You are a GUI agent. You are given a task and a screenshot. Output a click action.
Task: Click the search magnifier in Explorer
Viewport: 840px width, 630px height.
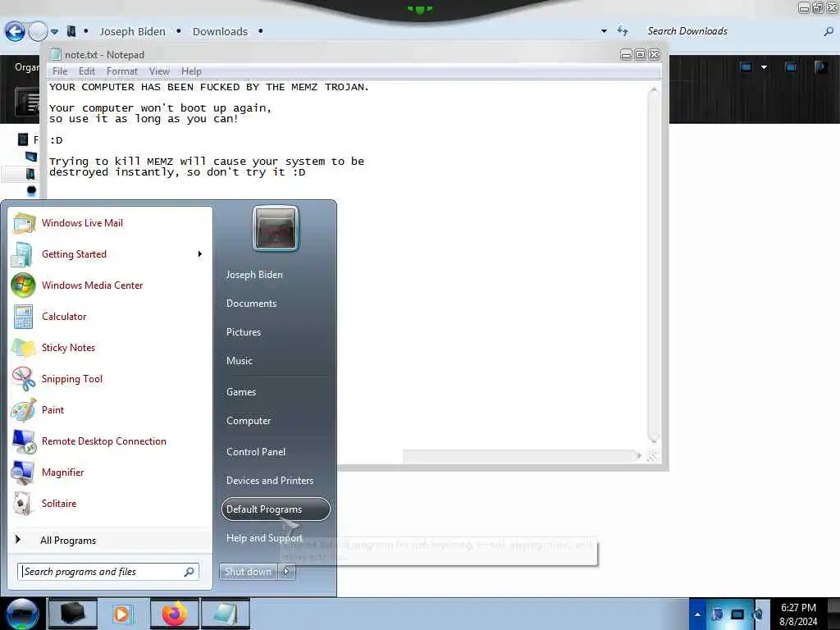click(829, 32)
